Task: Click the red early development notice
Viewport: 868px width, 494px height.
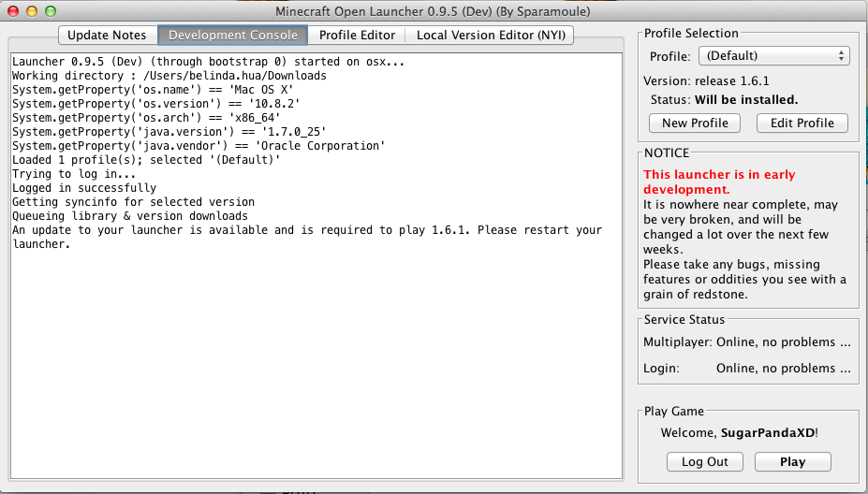Action: (x=719, y=182)
